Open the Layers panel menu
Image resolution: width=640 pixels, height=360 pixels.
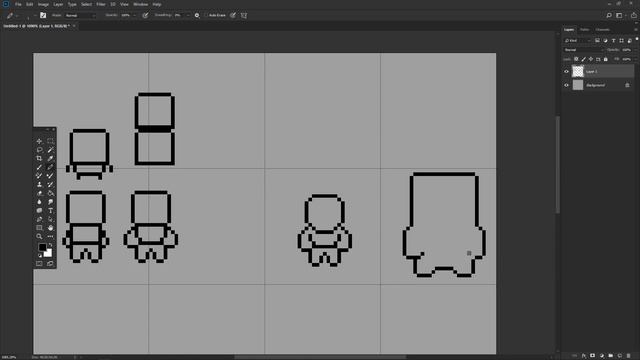point(636,29)
